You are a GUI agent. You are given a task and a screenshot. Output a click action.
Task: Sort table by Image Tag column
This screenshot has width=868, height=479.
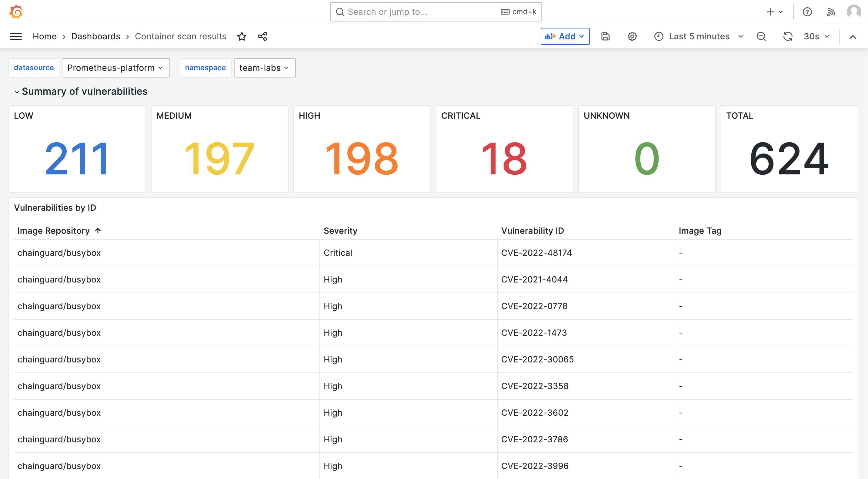pos(700,231)
